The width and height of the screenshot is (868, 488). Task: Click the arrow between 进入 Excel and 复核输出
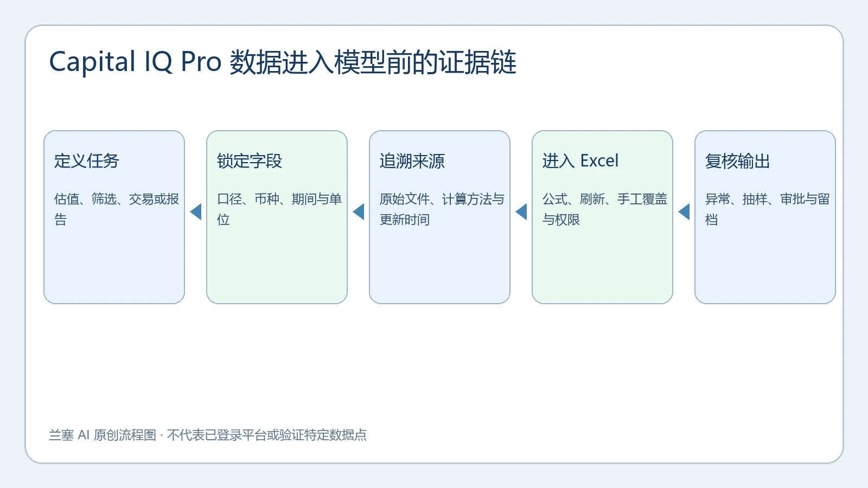684,212
